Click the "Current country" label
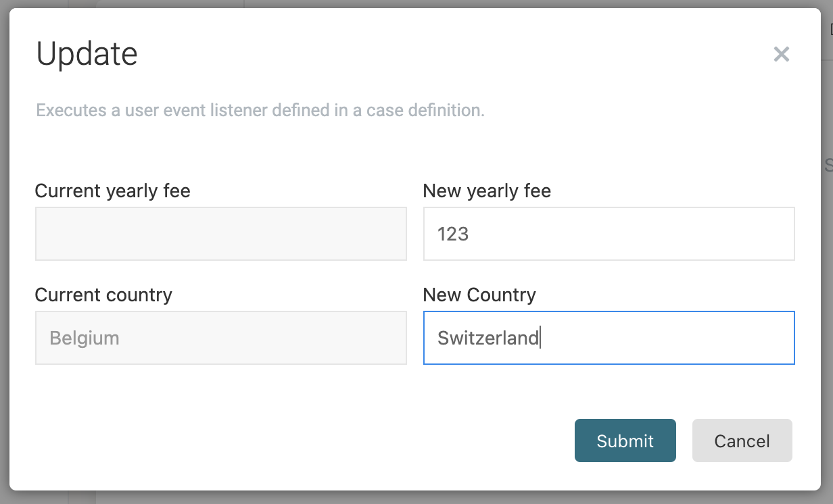 tap(103, 295)
